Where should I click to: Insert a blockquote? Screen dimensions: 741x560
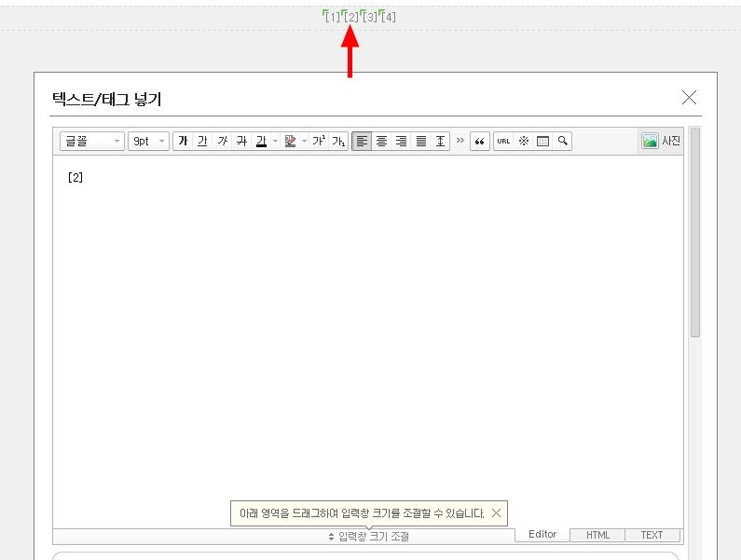click(x=480, y=141)
